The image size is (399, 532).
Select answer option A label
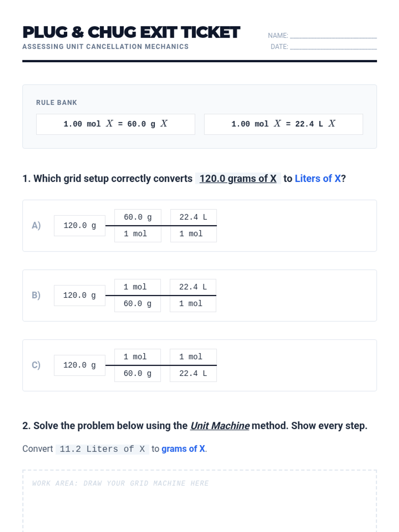tap(36, 225)
